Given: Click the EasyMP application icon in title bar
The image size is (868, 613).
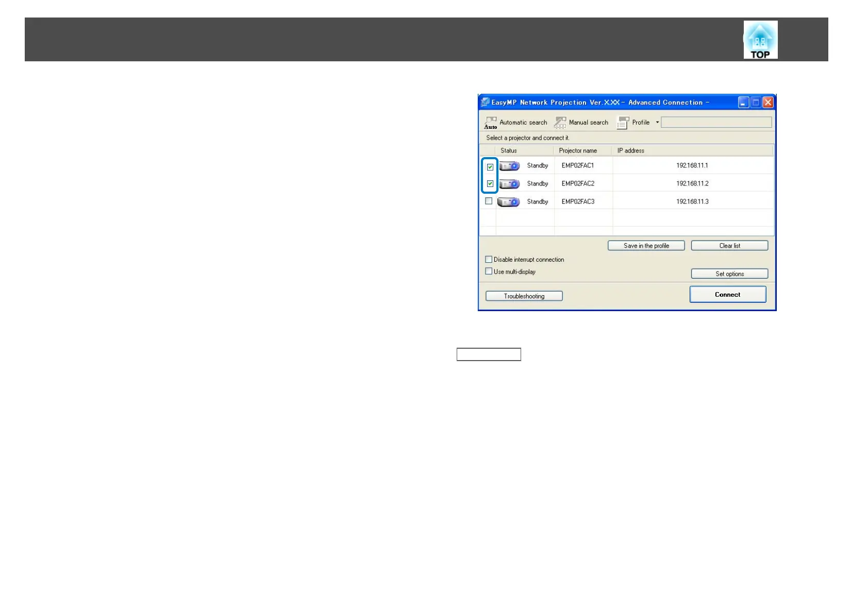Looking at the screenshot, I should point(485,102).
